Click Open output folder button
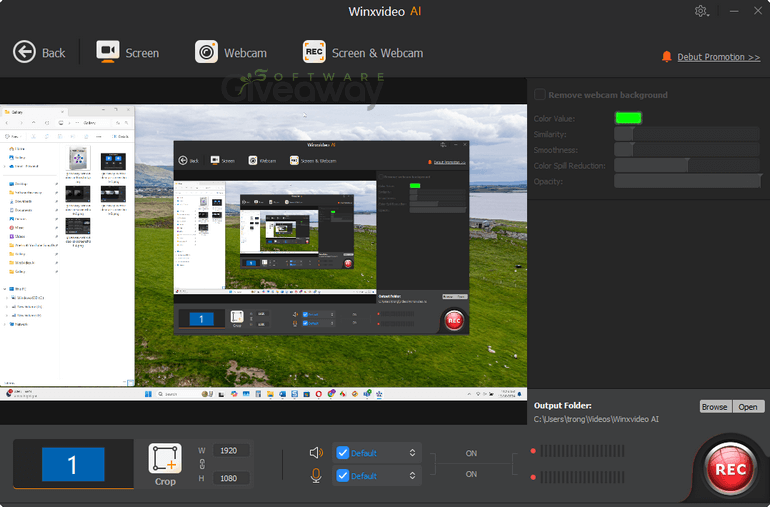Image resolution: width=770 pixels, height=507 pixels. (748, 407)
